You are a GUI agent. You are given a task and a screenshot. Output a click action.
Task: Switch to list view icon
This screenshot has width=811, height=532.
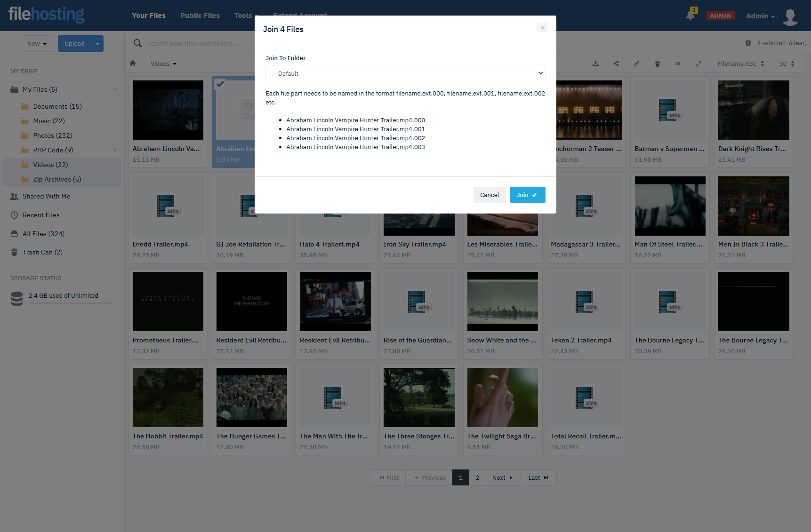tap(678, 64)
